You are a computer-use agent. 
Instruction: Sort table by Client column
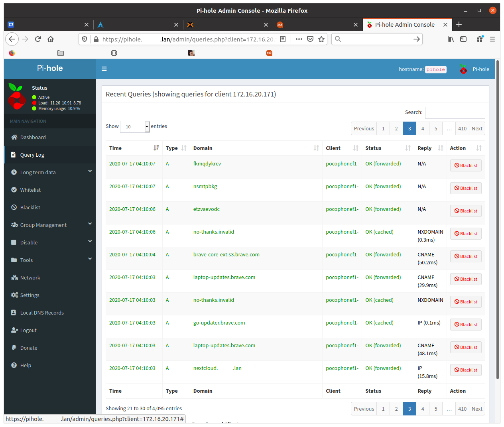[x=342, y=148]
